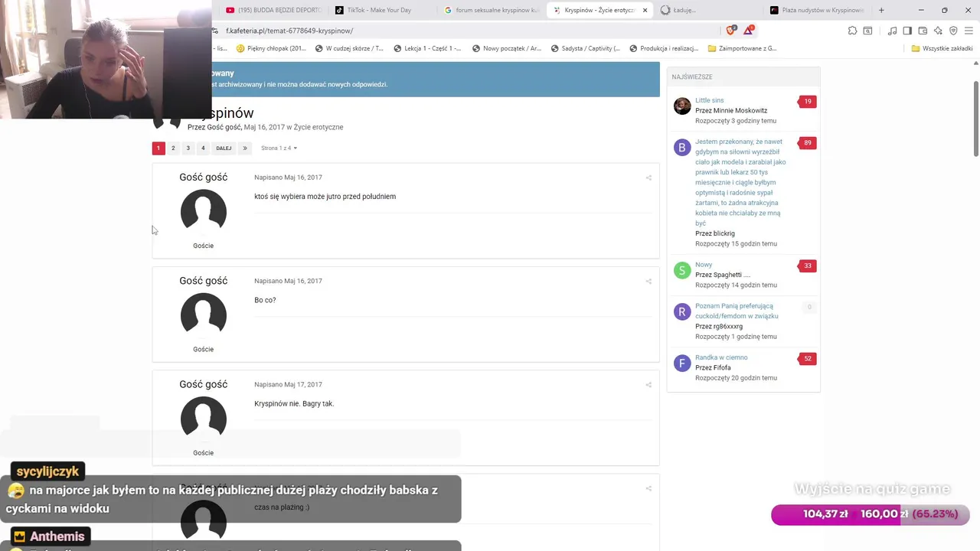Click the 19 replies badge on Little sins
Screen dimensions: 980x551
tap(808, 101)
